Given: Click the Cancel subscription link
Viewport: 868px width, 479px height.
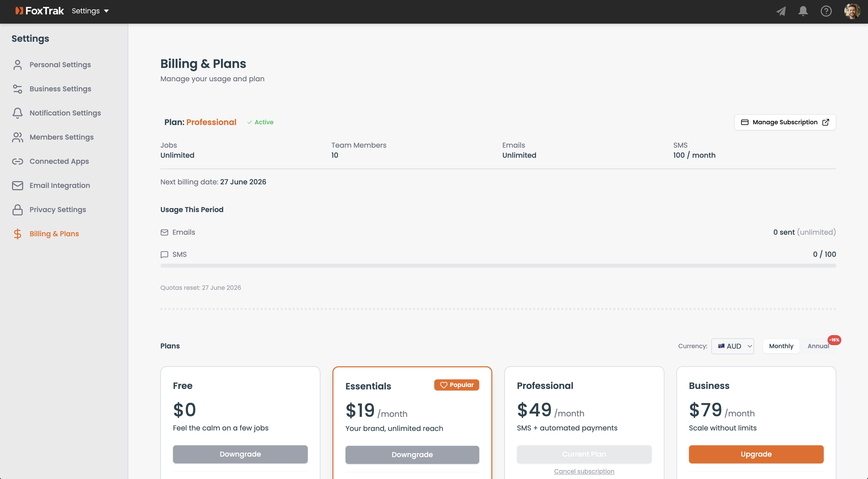Looking at the screenshot, I should point(584,471).
